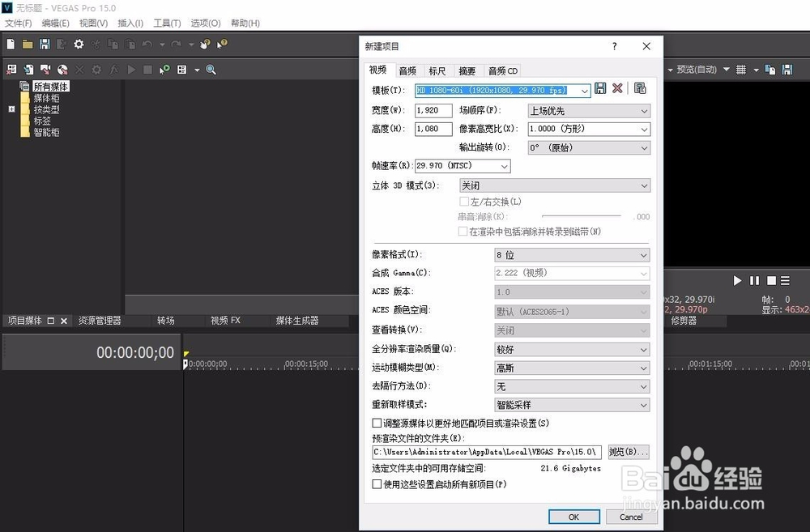Click the Redo arrow icon

(176, 45)
